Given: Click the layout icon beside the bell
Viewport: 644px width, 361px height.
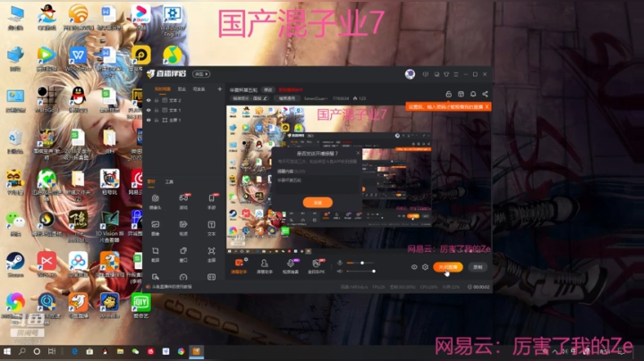Looking at the screenshot, I should coord(461,94).
